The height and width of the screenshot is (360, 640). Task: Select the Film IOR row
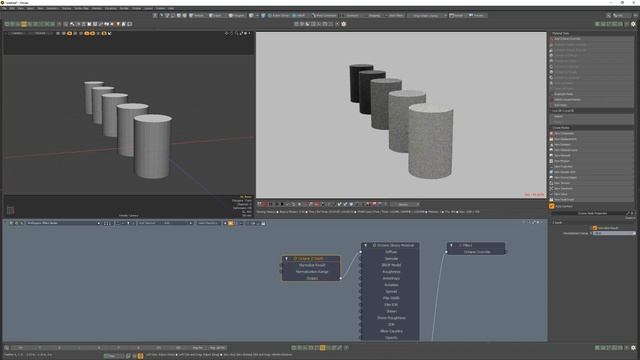[391, 304]
